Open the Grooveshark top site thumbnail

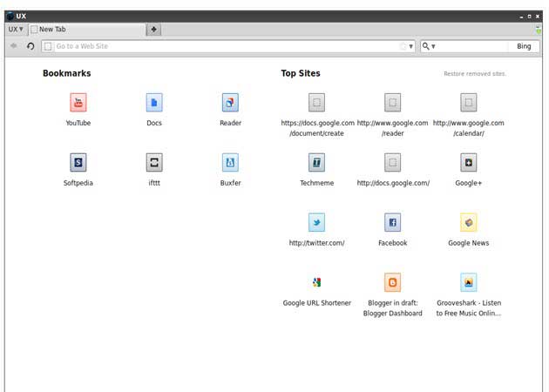(x=469, y=282)
